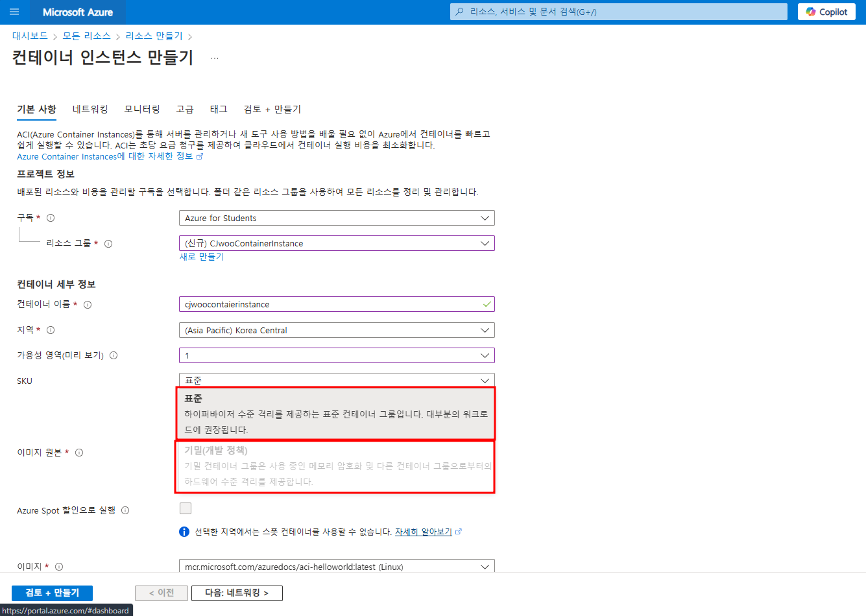
Task: Go to Microsoft Azure home
Action: tap(78, 12)
